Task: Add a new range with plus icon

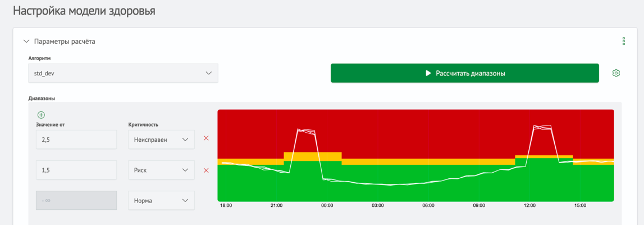Action: pos(41,115)
